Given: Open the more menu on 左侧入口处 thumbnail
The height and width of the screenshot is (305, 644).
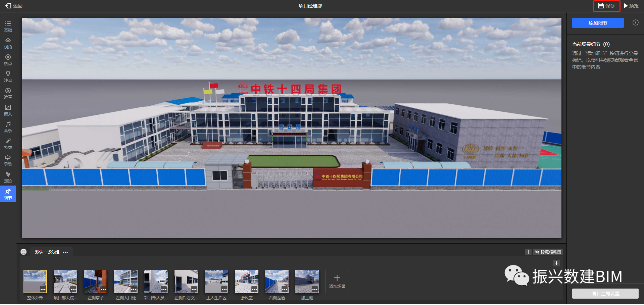Looking at the screenshot, I should tap(134, 290).
